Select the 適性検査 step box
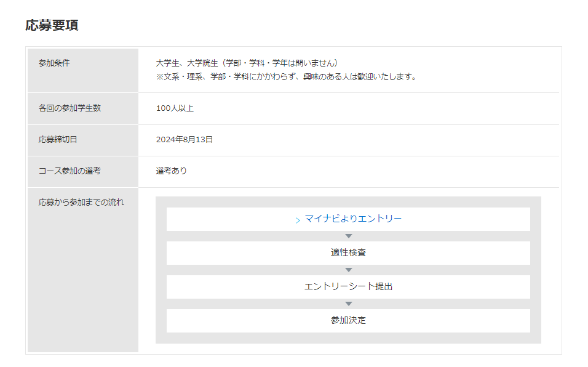588x367 pixels. coord(349,252)
